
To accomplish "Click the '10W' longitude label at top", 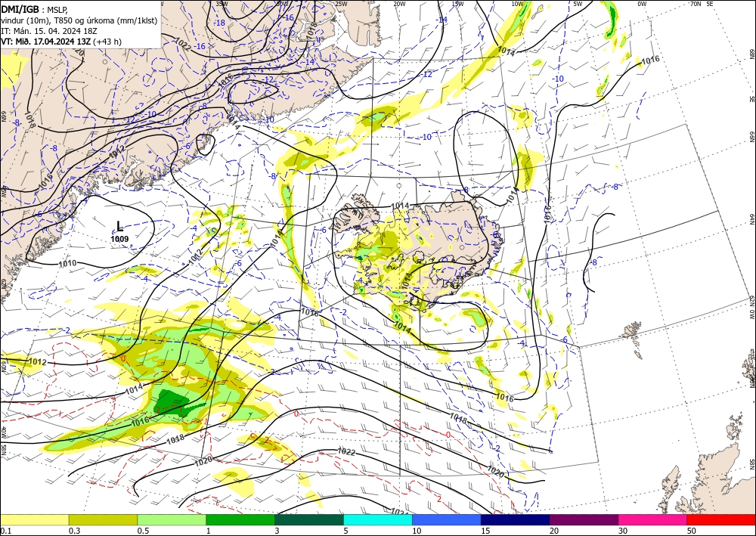I will (517, 4).
